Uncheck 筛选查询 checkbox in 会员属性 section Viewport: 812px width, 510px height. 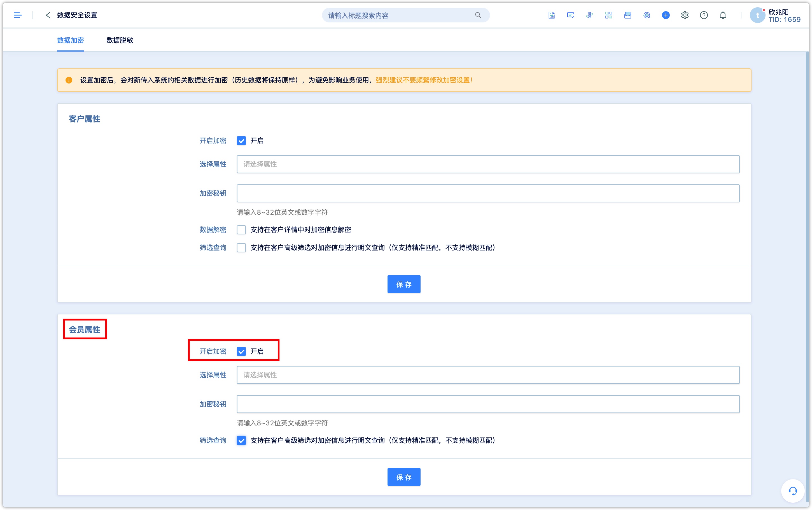click(241, 441)
